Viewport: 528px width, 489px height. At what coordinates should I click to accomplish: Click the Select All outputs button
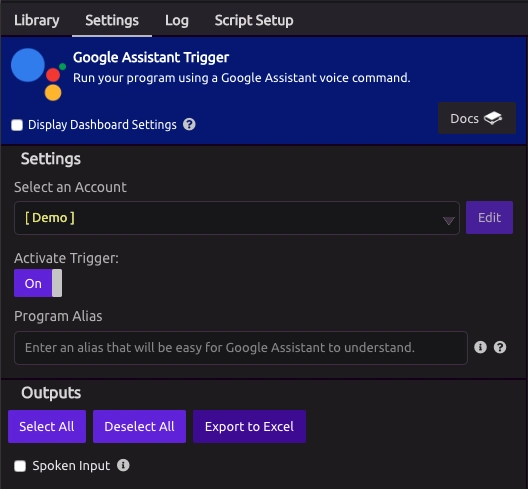[47, 426]
